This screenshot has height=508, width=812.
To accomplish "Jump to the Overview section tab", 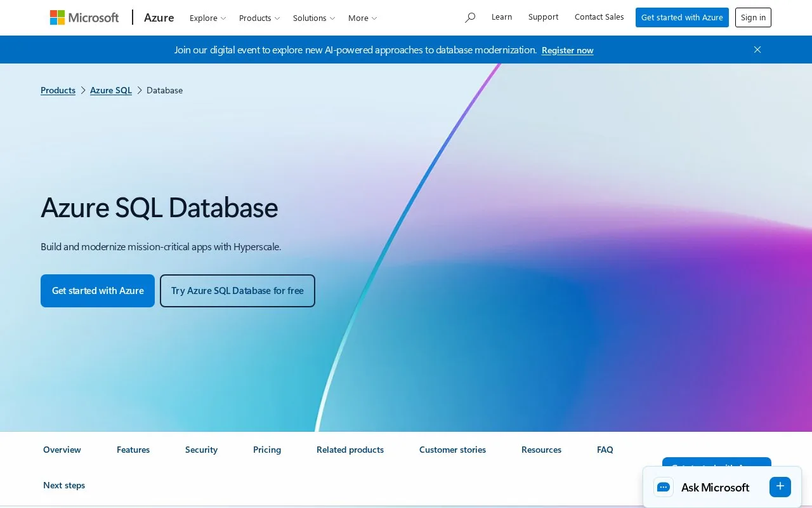I will (x=62, y=450).
